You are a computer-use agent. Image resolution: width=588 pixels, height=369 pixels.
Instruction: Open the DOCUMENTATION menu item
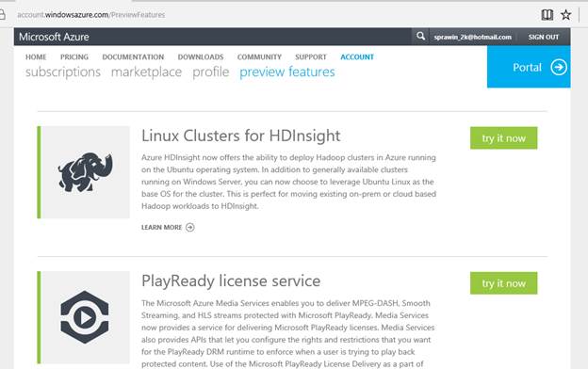point(133,56)
